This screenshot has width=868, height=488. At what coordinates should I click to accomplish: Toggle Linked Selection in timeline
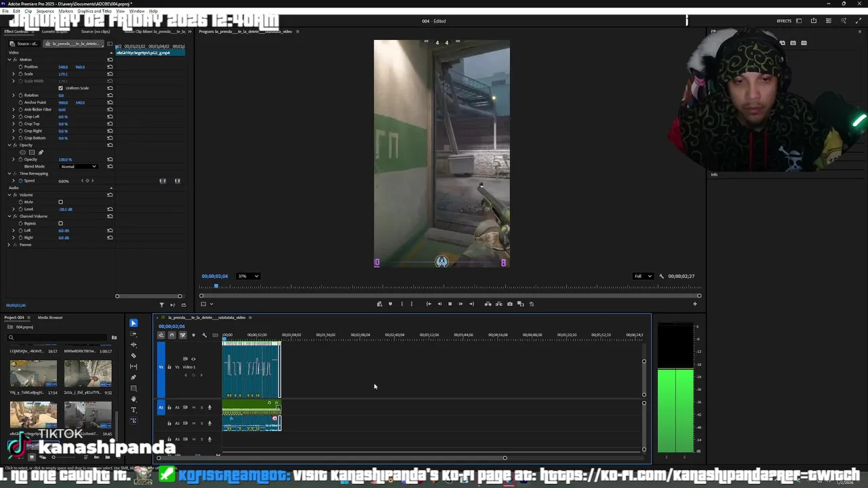[x=182, y=335]
